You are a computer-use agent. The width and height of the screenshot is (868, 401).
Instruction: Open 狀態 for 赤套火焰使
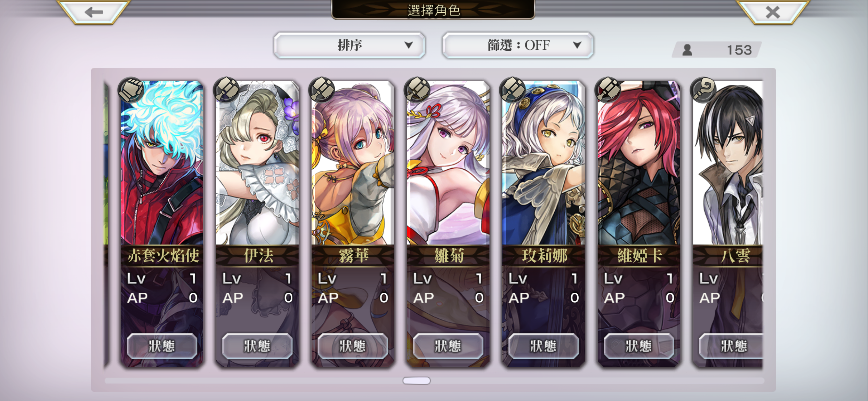pyautogui.click(x=162, y=346)
